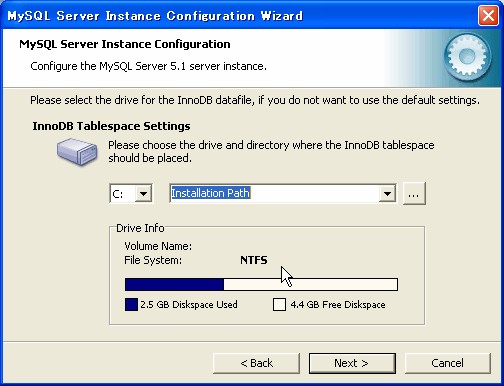Viewport: 504px width, 386px height.
Task: Click "InnoDB Tablespace Settings" heading
Action: click(111, 126)
